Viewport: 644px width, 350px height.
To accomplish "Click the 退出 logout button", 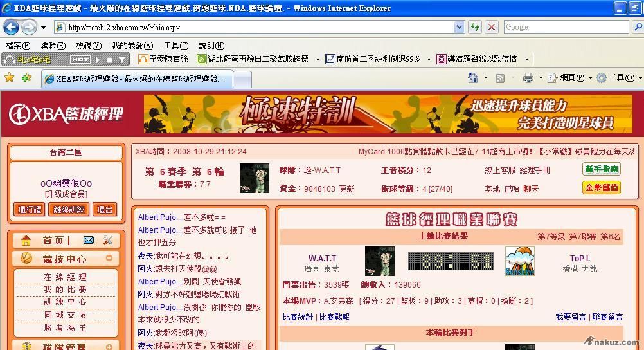I will click(x=105, y=209).
